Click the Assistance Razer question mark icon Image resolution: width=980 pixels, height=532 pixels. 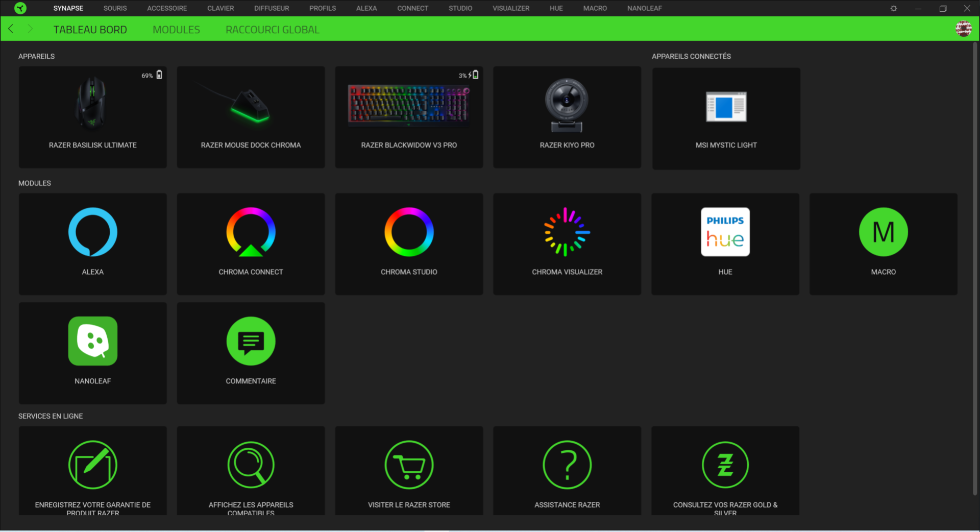pyautogui.click(x=567, y=465)
